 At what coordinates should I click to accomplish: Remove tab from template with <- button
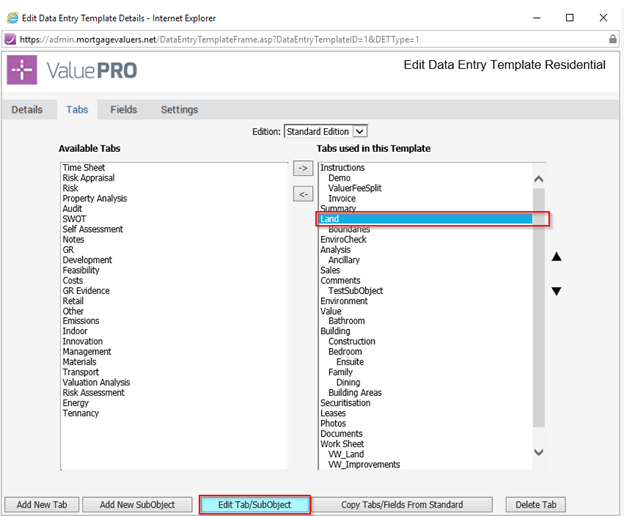click(303, 194)
